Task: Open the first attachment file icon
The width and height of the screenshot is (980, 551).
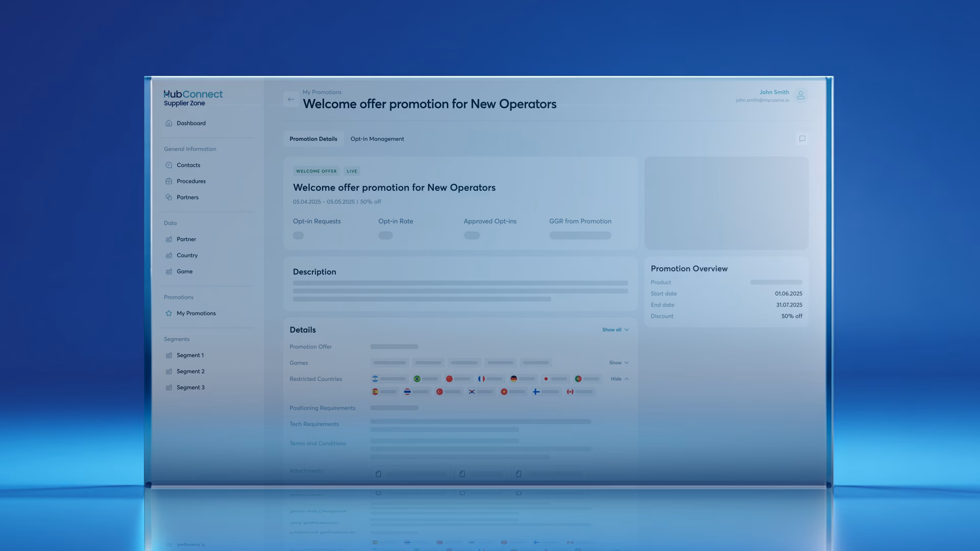Action: click(378, 474)
